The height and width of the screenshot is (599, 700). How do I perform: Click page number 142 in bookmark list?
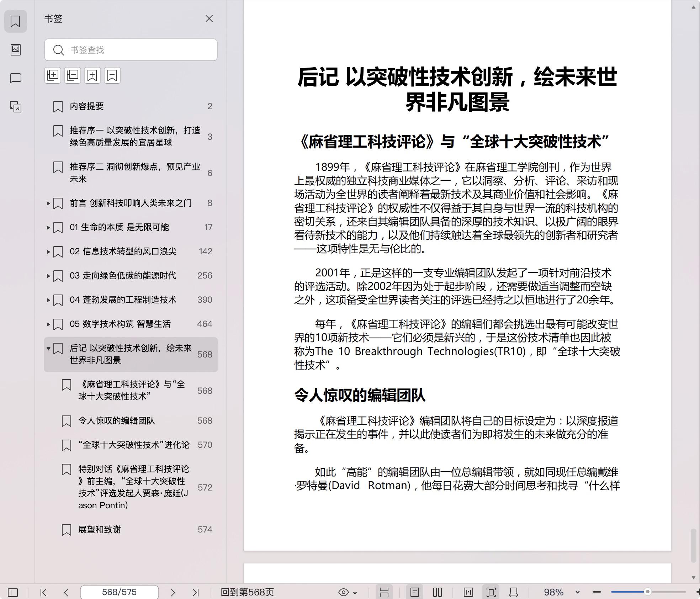(206, 251)
